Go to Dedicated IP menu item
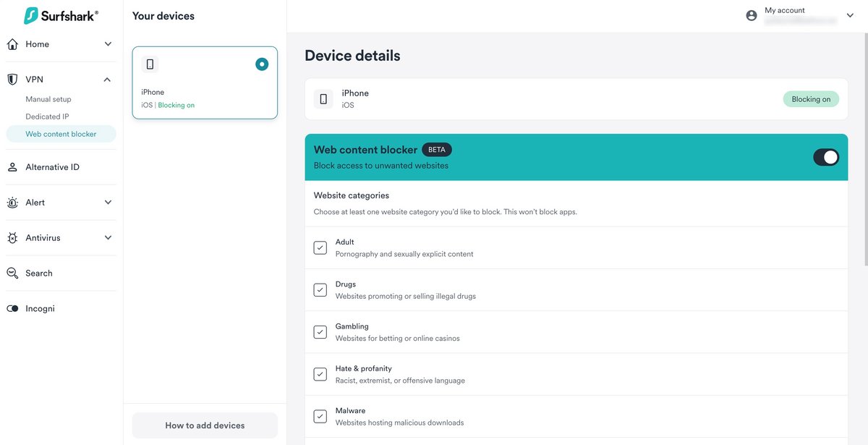 tap(47, 116)
